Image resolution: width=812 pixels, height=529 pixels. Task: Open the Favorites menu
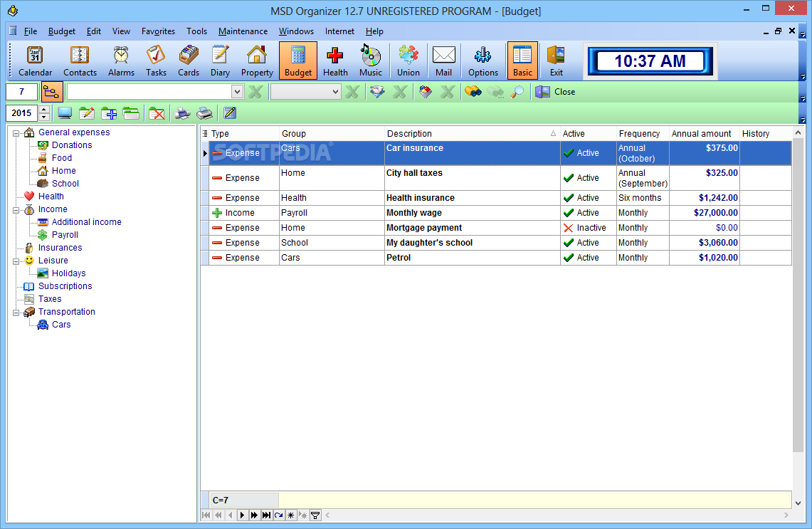tap(158, 31)
